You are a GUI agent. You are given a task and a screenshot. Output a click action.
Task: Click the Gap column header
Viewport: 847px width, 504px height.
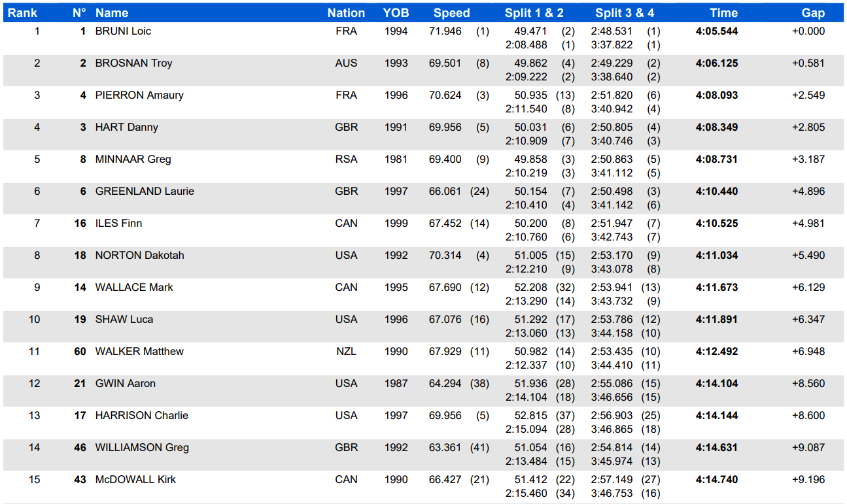(x=813, y=13)
